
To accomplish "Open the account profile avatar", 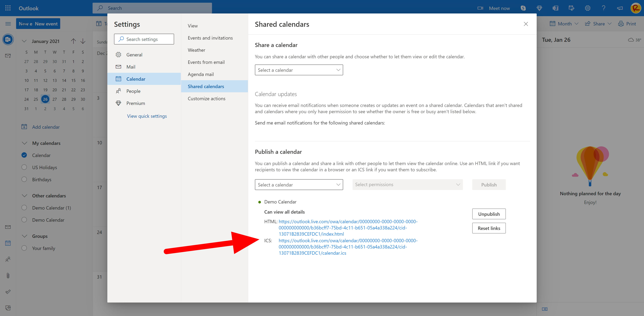I will point(636,8).
